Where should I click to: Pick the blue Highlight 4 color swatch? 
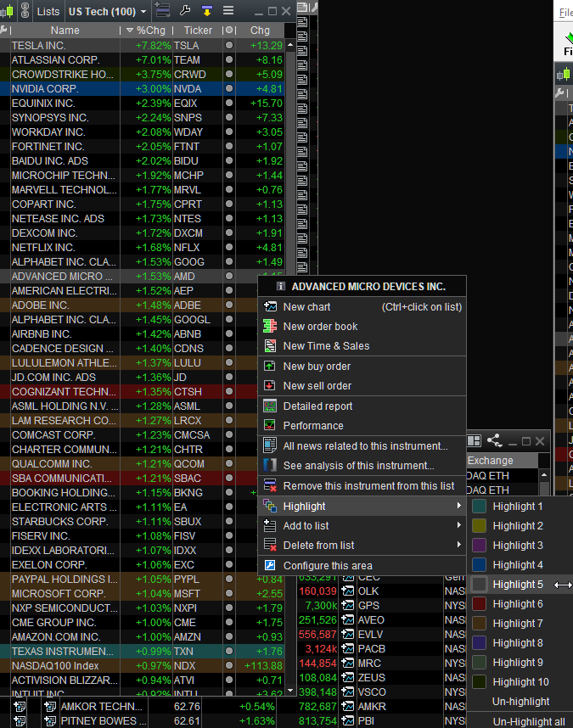click(x=479, y=564)
